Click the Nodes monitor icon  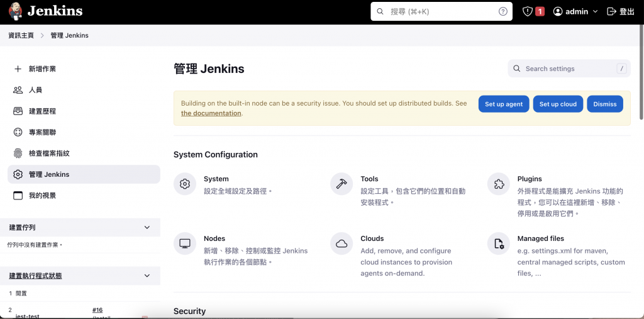185,243
